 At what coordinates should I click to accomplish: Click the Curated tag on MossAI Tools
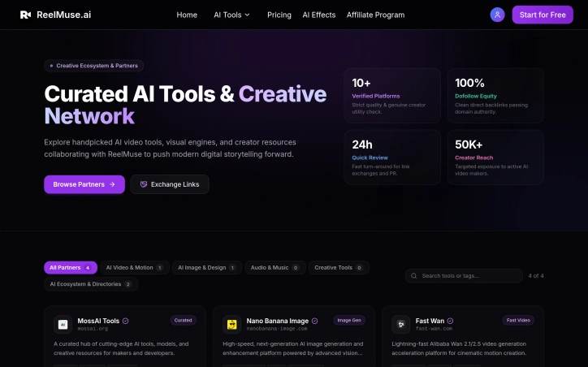point(183,321)
